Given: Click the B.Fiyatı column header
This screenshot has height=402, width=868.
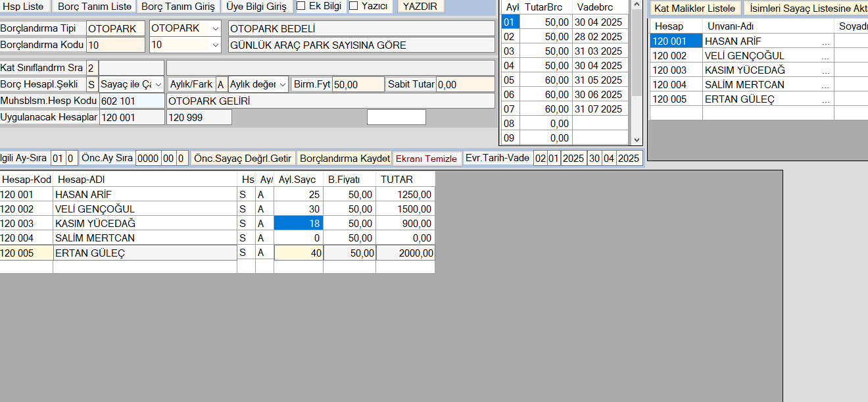Looking at the screenshot, I should [349, 179].
